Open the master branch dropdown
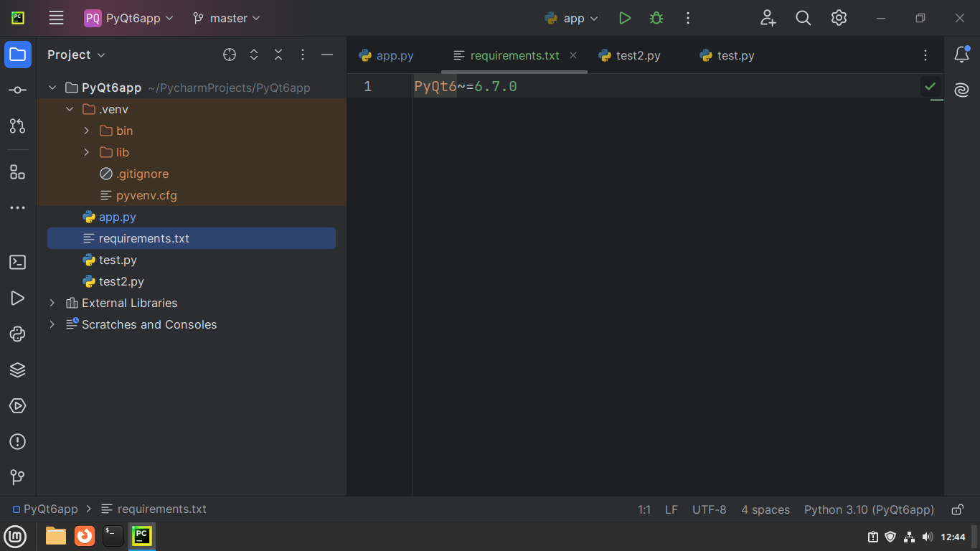 [x=227, y=18]
